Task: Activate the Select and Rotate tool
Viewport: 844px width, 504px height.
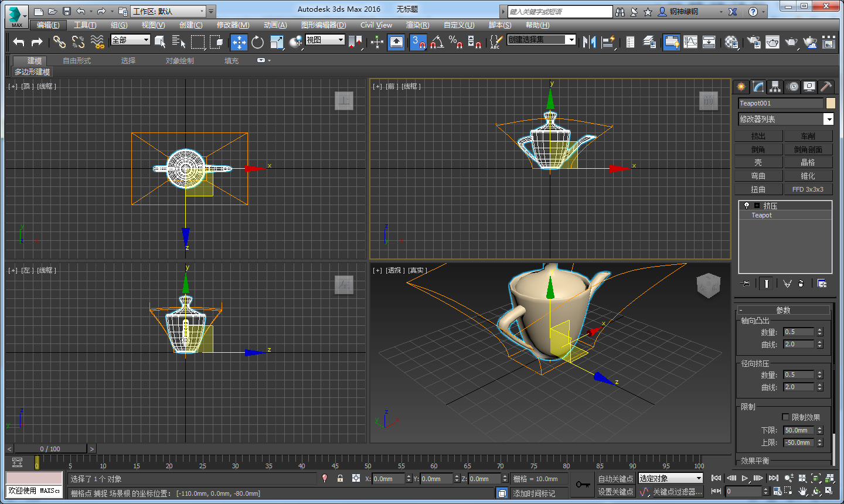Action: point(258,42)
